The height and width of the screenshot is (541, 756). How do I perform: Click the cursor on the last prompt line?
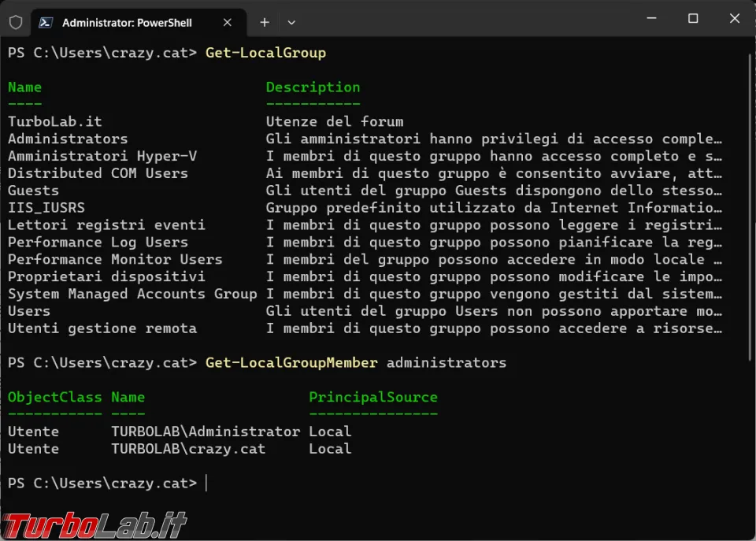point(206,483)
